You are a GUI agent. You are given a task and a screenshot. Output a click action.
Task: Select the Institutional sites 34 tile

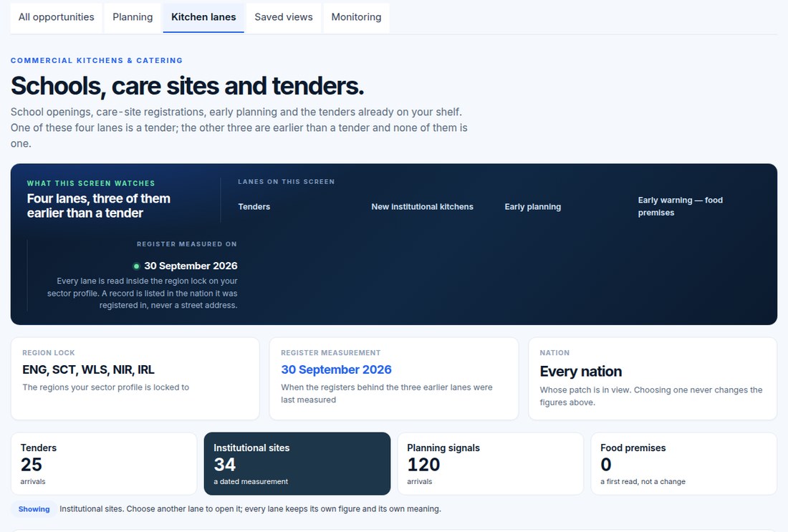coord(297,464)
